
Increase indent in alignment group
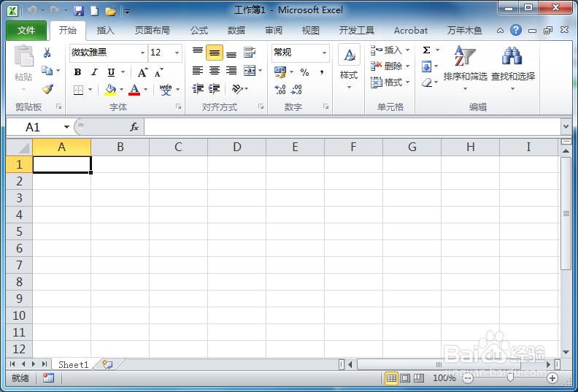pos(214,88)
